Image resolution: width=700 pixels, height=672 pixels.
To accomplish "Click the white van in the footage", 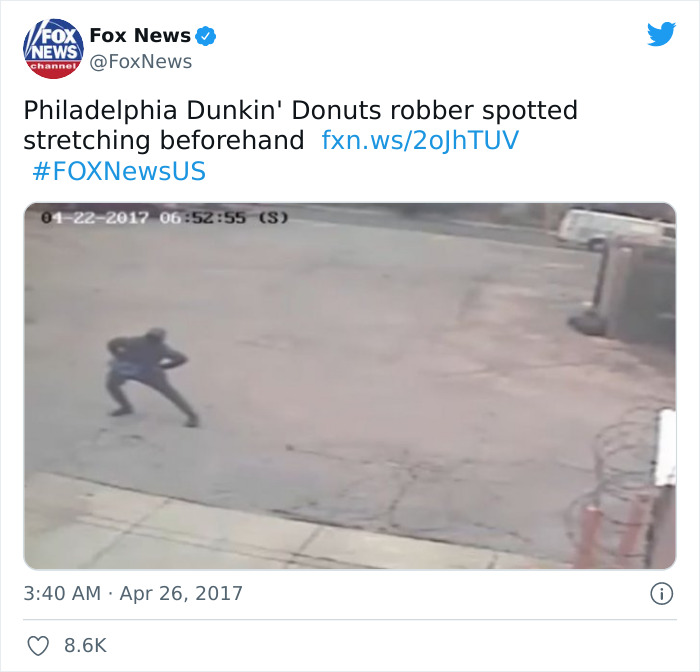I will [x=612, y=228].
